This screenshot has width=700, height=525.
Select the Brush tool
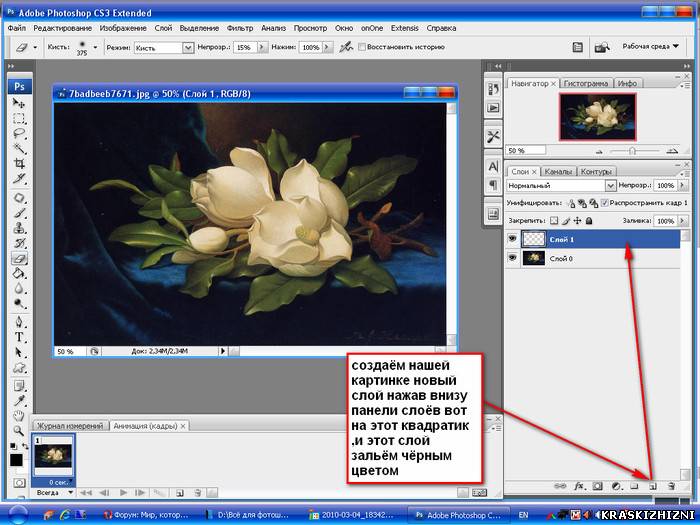[x=19, y=213]
